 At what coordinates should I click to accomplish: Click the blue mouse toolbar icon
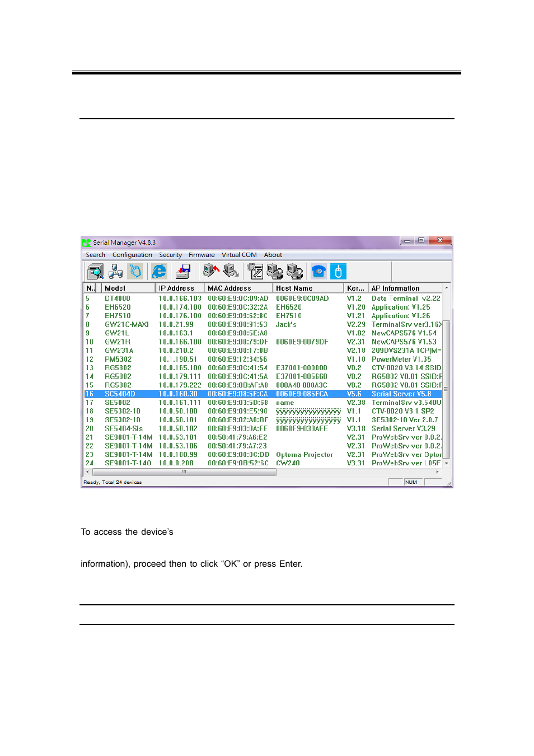tap(338, 272)
